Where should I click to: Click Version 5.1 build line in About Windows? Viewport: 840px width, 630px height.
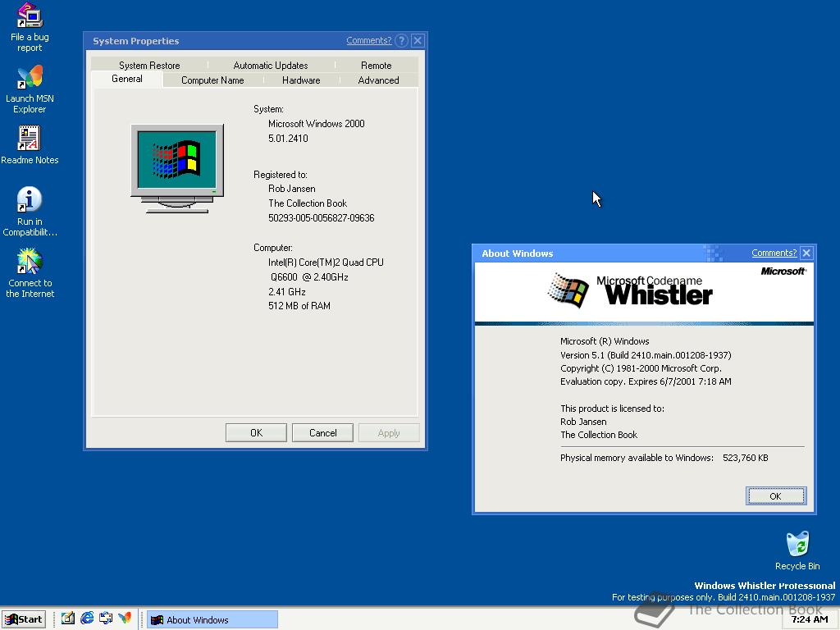click(646, 354)
